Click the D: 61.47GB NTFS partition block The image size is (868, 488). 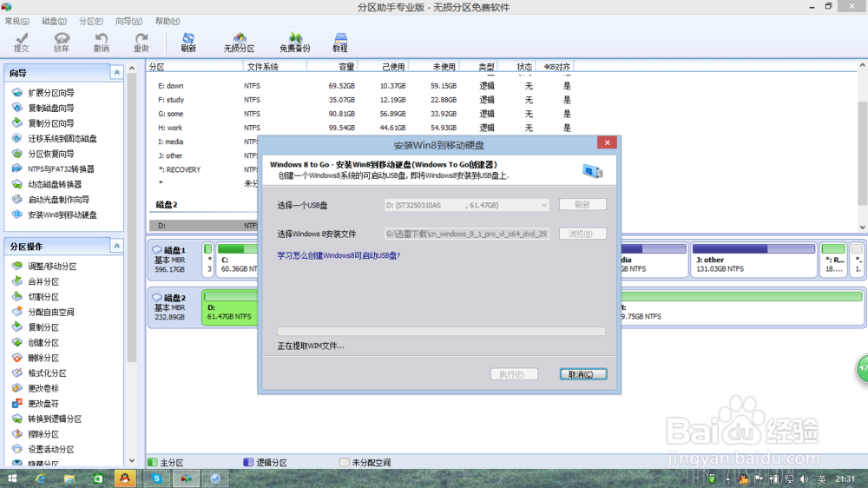(x=230, y=307)
